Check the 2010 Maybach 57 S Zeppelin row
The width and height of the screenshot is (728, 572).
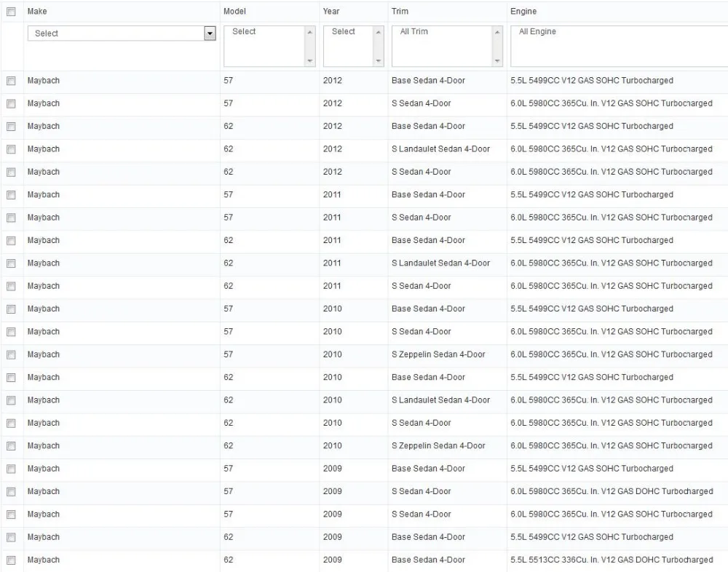click(x=11, y=354)
